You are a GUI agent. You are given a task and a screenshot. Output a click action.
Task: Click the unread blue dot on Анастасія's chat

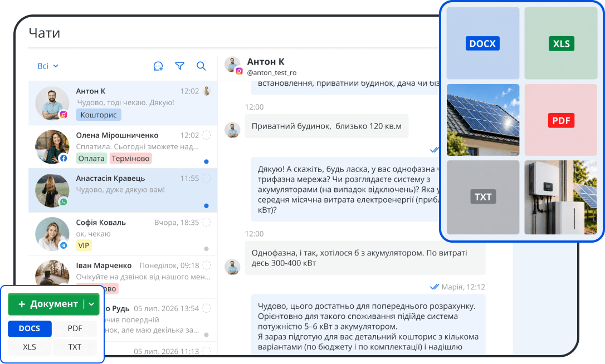coord(207,205)
